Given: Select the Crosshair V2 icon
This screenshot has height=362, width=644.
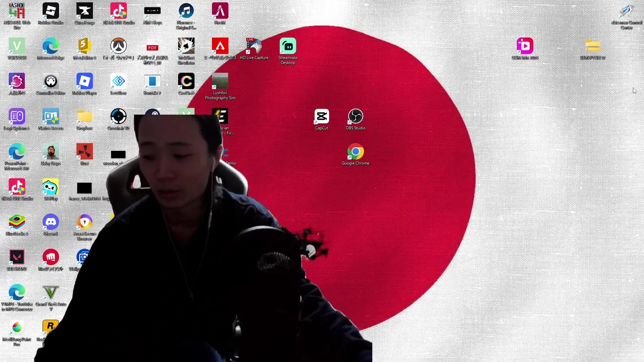Looking at the screenshot, I should click(x=118, y=117).
